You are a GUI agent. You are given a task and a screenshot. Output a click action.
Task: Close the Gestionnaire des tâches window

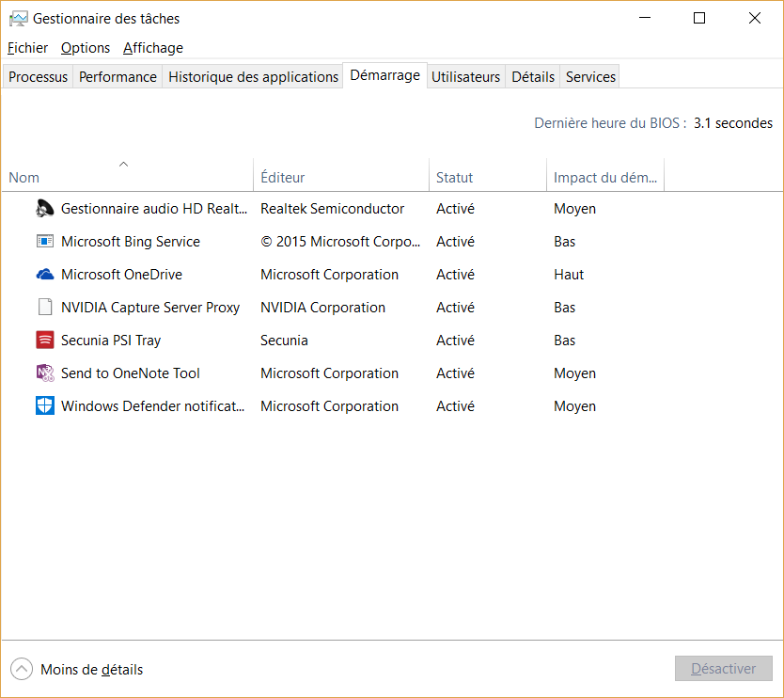755,18
